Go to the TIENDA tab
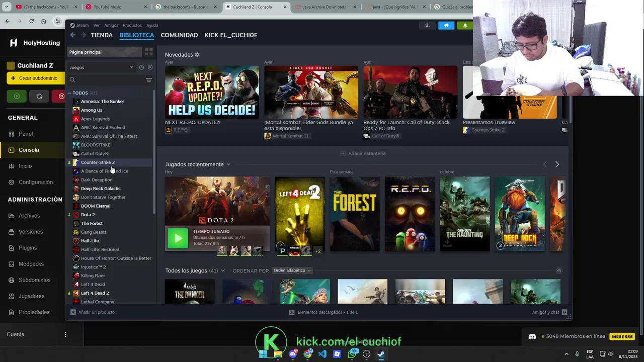Viewport: 644px width, 362px height. point(102,35)
